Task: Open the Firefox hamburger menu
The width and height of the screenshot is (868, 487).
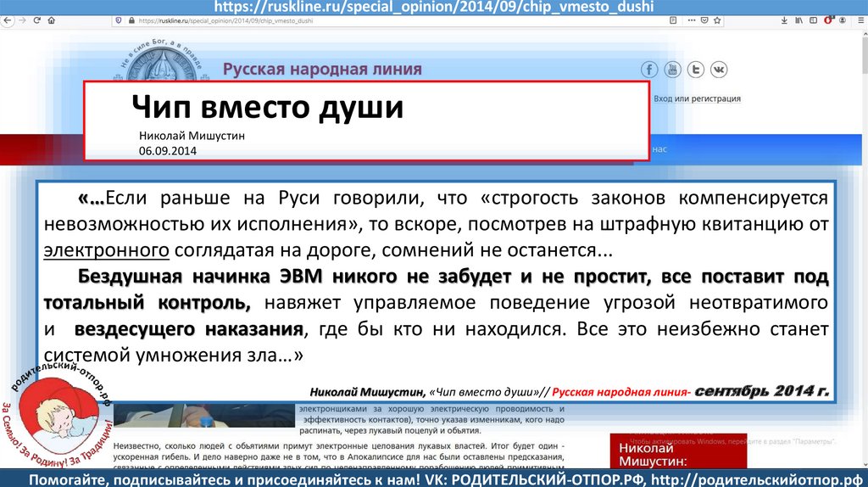Action: pyautogui.click(x=860, y=20)
